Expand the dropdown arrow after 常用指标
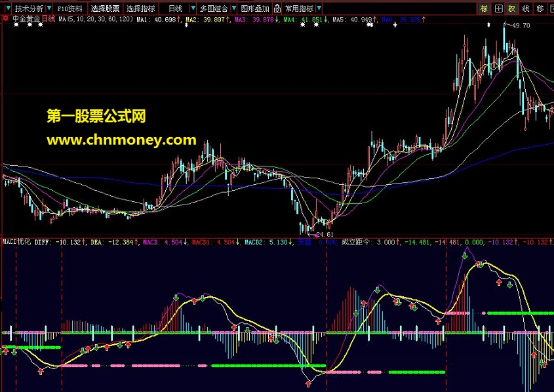Screen dimensions: 554x392 pyautogui.click(x=319, y=8)
